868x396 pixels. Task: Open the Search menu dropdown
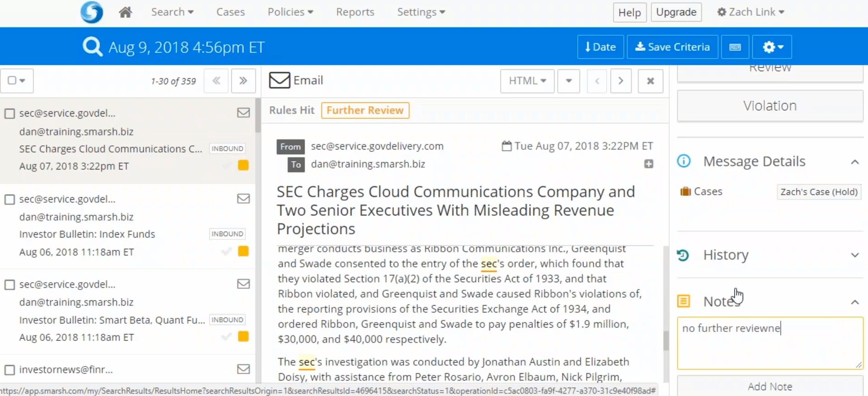(172, 12)
